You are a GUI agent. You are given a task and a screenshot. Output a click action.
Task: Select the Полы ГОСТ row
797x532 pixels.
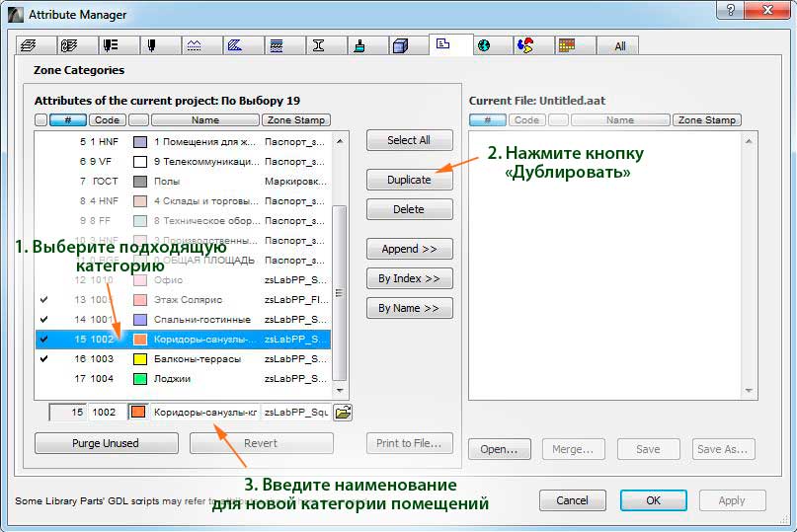(x=183, y=182)
